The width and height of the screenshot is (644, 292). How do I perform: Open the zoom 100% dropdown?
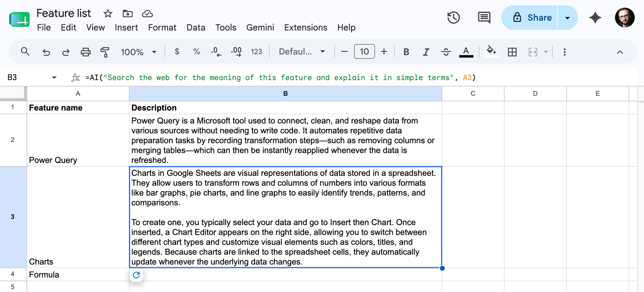click(138, 52)
